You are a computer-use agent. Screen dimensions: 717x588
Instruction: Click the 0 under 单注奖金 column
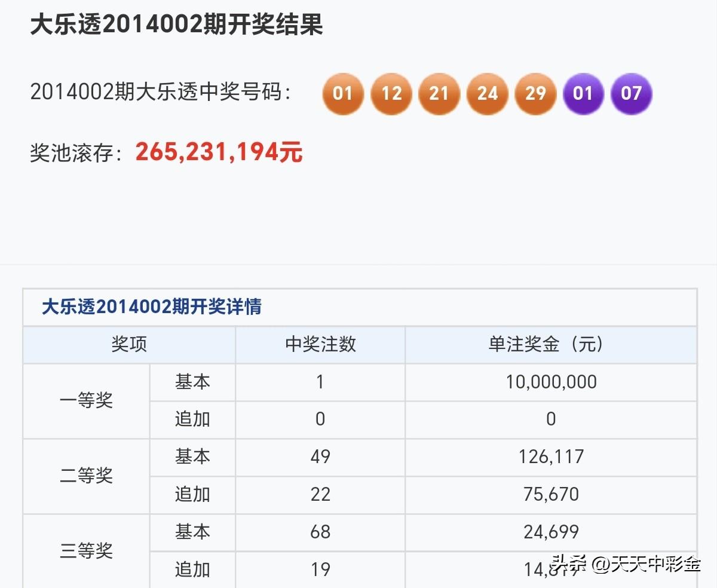click(551, 419)
